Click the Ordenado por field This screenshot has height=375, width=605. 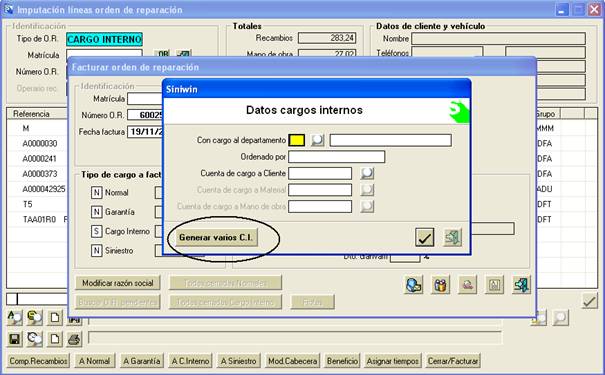336,157
